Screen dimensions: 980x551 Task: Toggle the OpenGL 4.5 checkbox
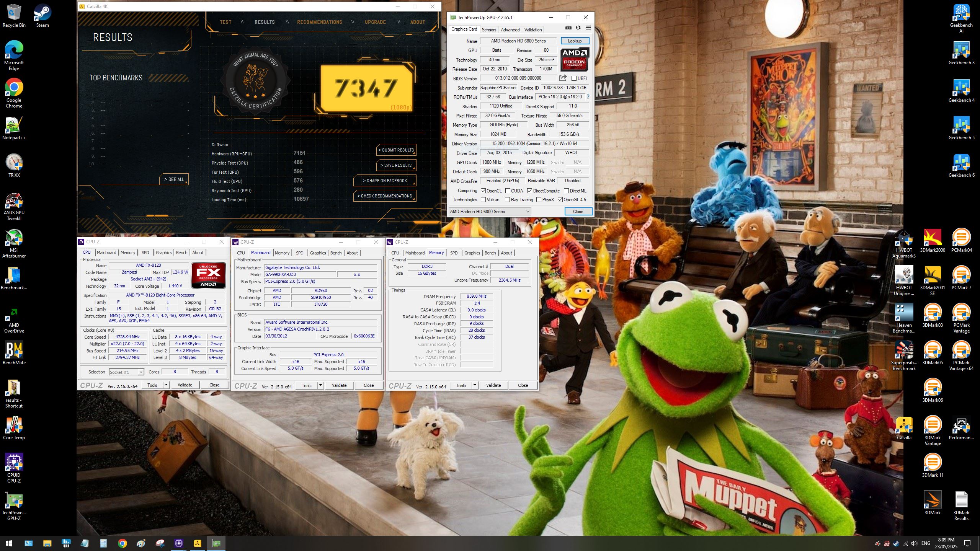(560, 200)
